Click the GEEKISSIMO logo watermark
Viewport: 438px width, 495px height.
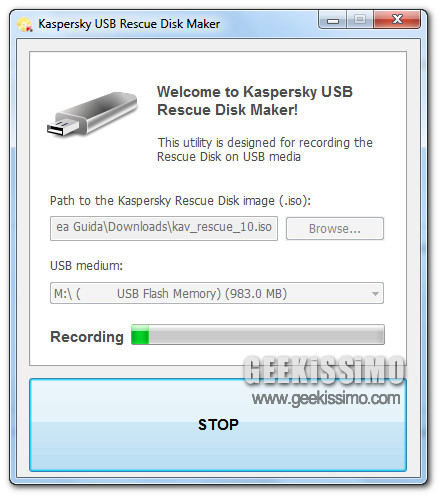324,370
